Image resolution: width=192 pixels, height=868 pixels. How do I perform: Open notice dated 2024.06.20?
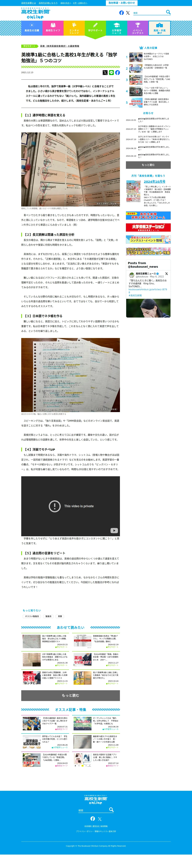click(x=148, y=148)
